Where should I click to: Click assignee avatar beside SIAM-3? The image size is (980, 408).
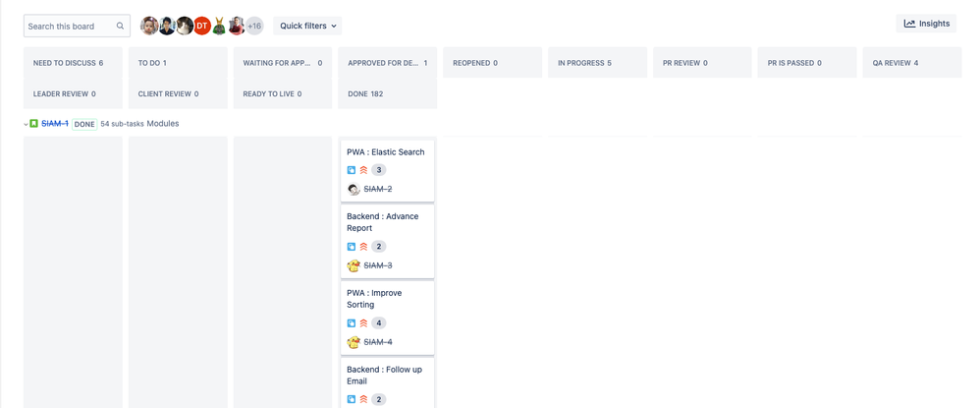[x=354, y=265]
